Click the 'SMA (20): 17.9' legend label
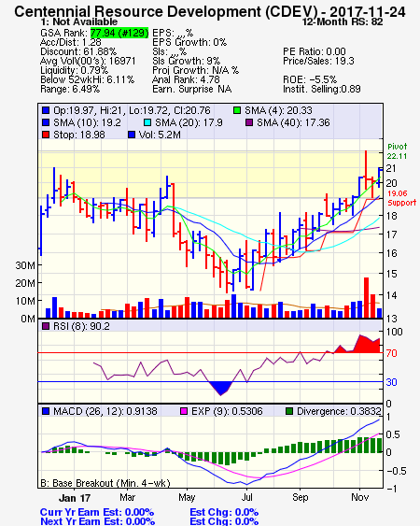 [189, 122]
